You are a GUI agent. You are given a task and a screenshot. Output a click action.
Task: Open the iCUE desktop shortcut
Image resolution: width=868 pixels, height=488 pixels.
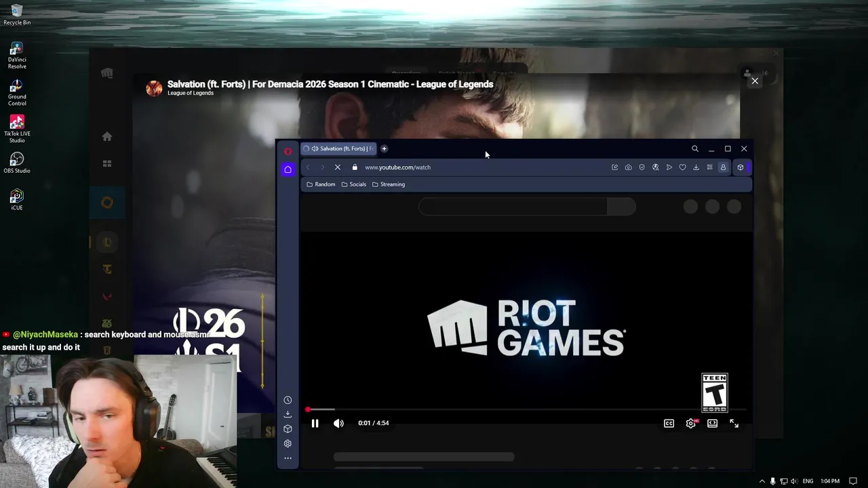click(17, 199)
